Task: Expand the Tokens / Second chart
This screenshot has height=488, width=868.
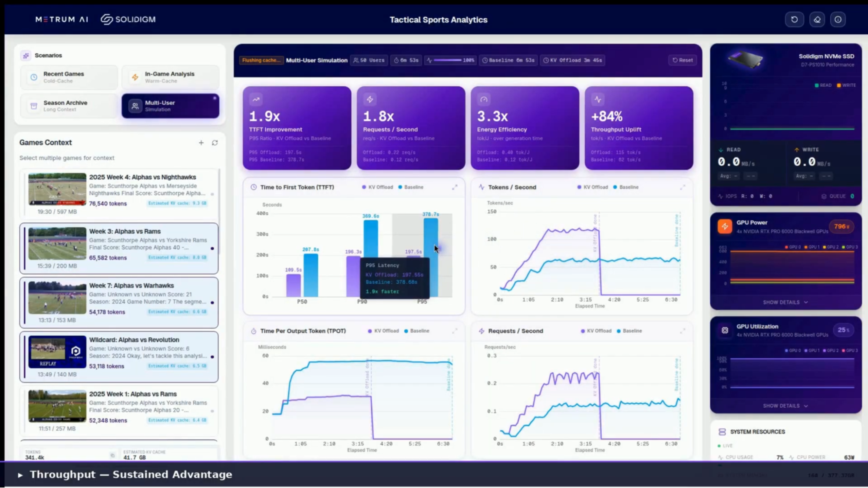Action: 683,187
